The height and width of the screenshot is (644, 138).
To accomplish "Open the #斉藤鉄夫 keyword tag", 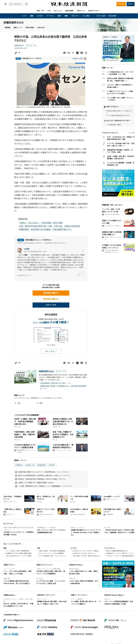I will (19, 465).
